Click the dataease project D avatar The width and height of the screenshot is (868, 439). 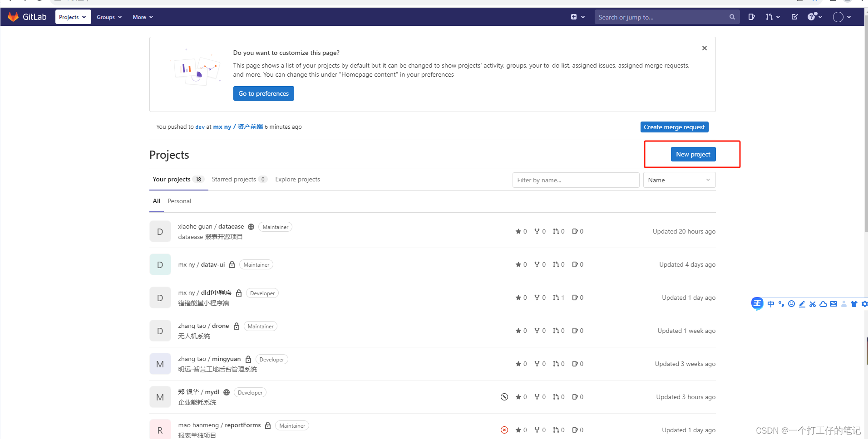tap(160, 232)
